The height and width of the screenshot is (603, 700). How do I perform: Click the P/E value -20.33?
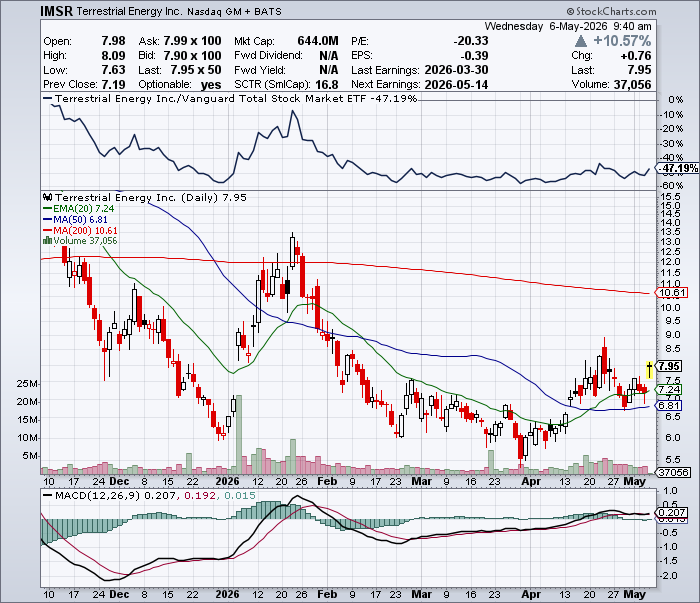coord(471,41)
